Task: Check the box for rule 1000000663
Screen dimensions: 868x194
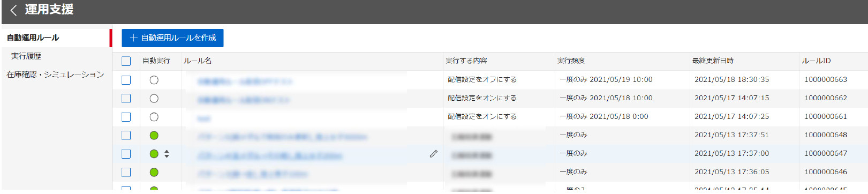Action: coord(126,80)
